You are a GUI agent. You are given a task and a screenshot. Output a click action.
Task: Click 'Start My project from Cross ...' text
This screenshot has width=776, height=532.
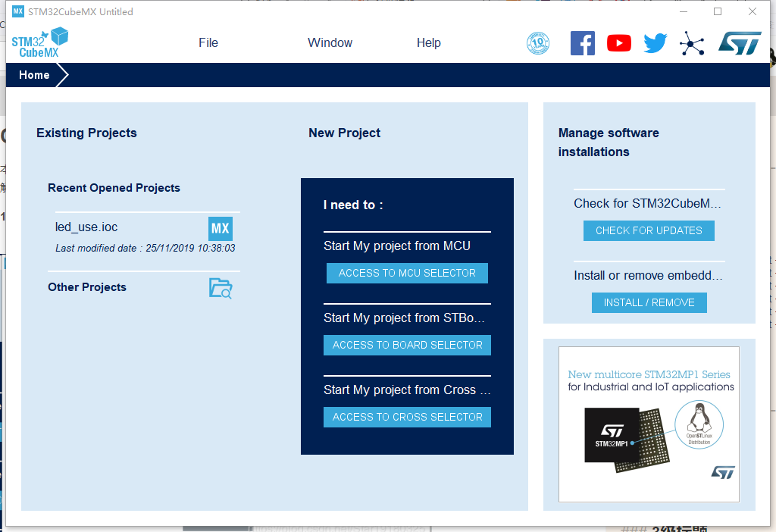coord(407,390)
